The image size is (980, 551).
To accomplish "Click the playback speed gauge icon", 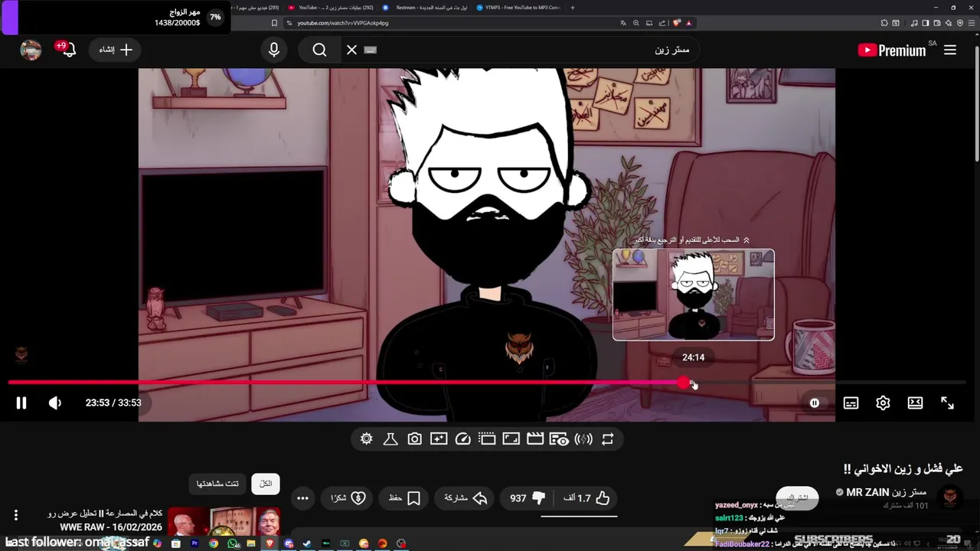I will click(462, 439).
